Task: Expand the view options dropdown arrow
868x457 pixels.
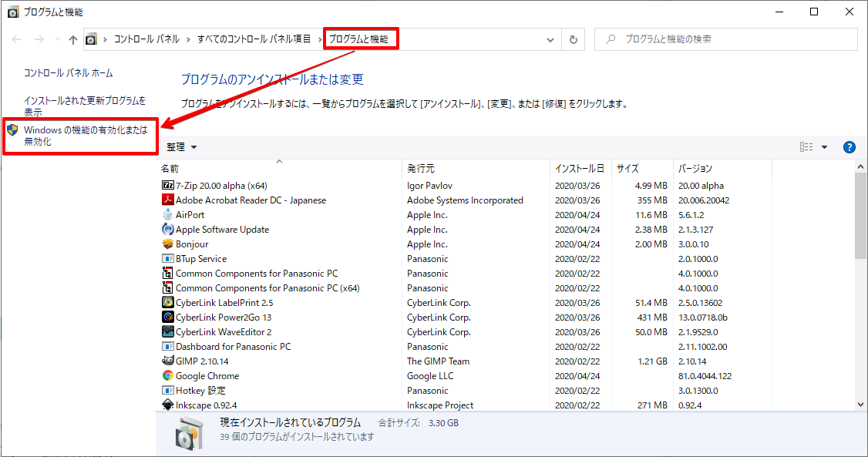Action: click(x=824, y=147)
